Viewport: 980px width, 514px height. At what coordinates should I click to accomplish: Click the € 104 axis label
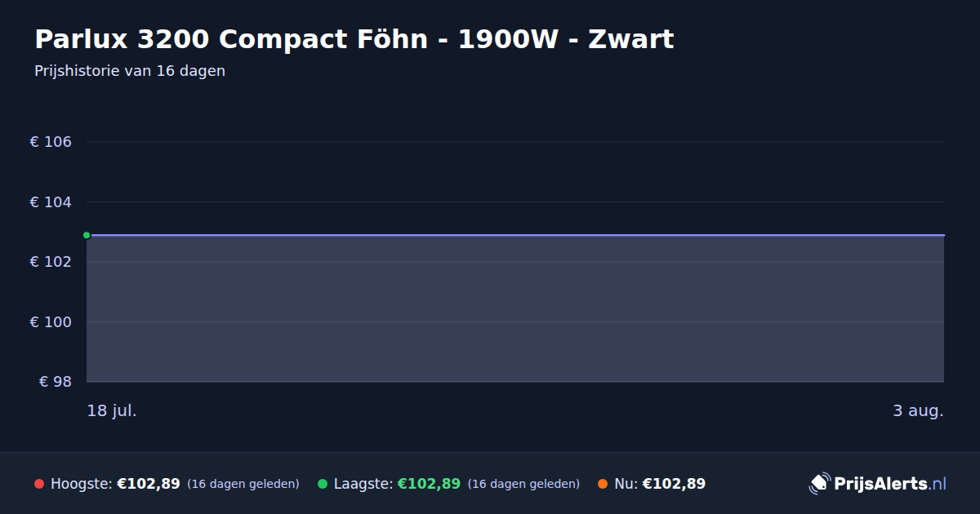point(51,202)
